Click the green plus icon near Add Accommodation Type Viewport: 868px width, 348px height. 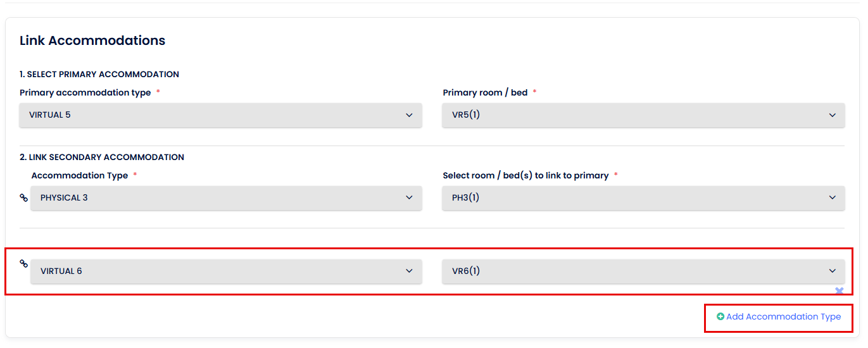point(720,317)
